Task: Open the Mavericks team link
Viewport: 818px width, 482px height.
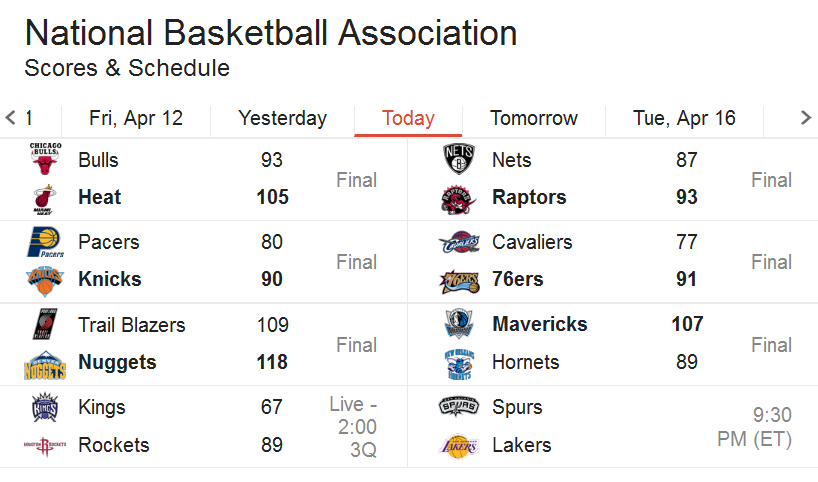Action: coord(539,324)
